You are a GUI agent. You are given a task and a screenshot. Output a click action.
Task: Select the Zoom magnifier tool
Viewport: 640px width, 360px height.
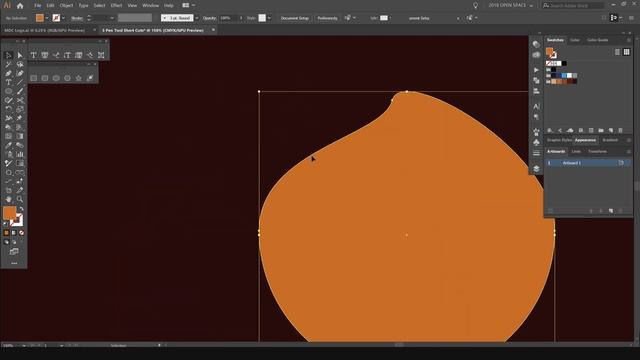click(x=20, y=199)
